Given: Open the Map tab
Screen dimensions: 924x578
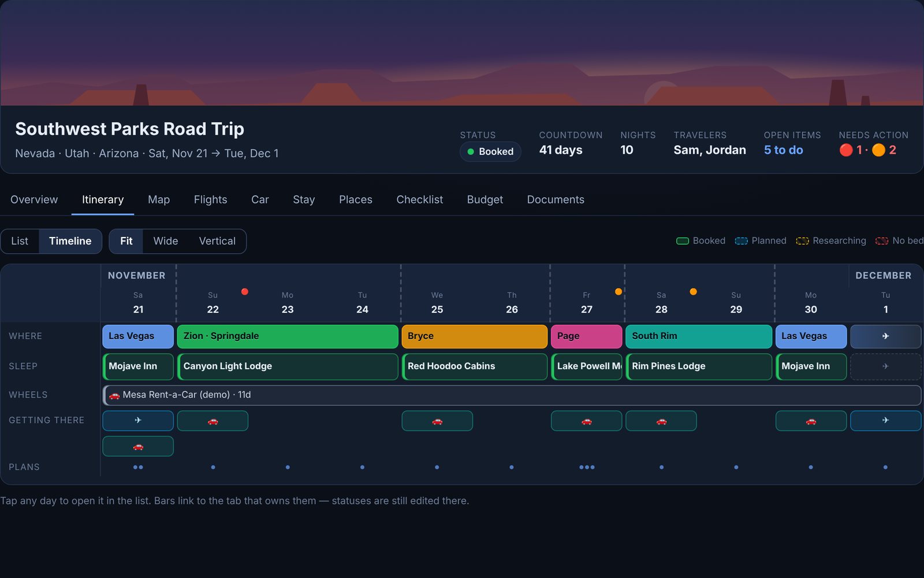Looking at the screenshot, I should 159,199.
